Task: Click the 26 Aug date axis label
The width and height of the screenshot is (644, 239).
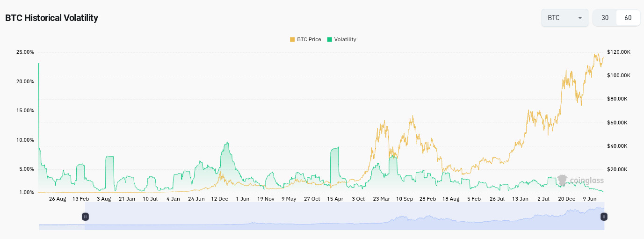Action: [58, 199]
